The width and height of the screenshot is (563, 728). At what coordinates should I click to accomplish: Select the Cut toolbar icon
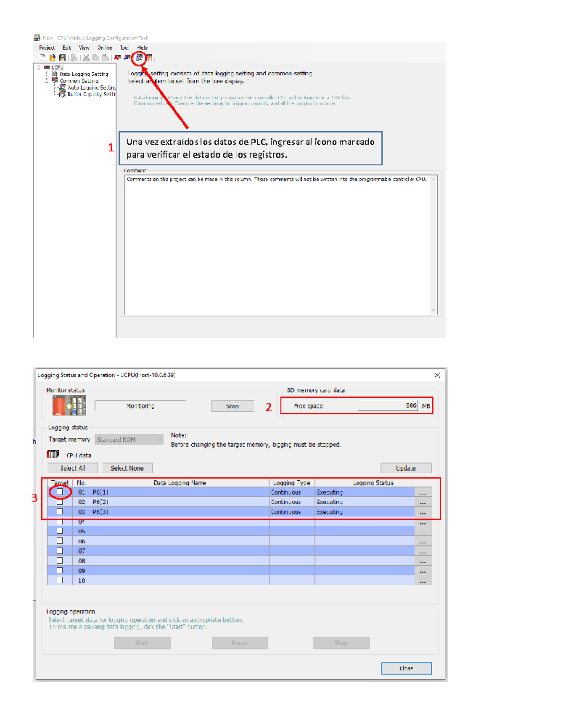point(86,57)
